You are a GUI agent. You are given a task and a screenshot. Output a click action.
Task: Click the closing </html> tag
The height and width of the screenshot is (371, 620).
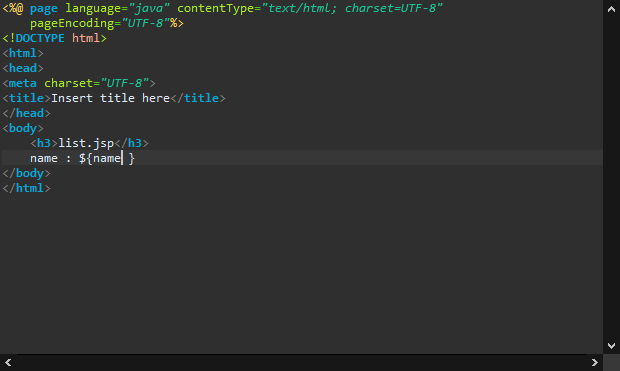(x=26, y=189)
